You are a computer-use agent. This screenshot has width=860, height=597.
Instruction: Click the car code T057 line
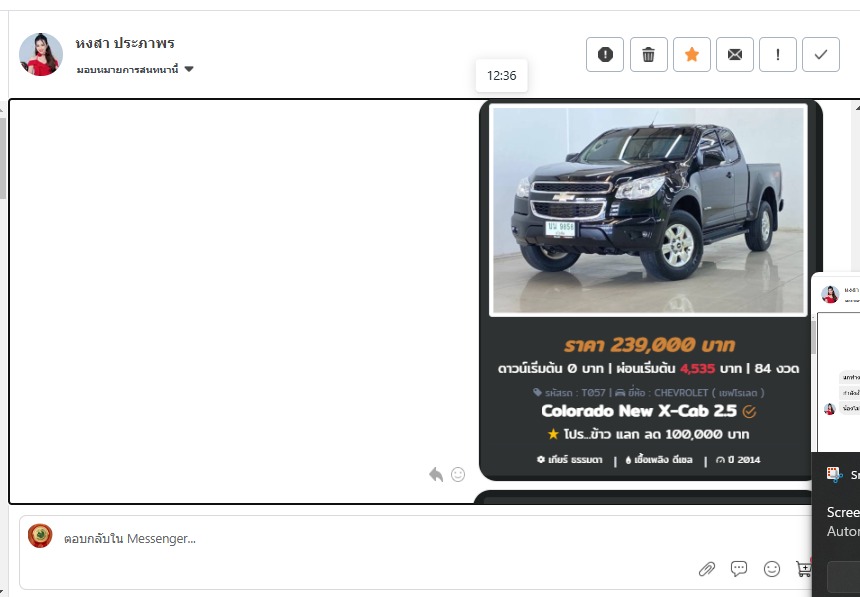(x=648, y=392)
